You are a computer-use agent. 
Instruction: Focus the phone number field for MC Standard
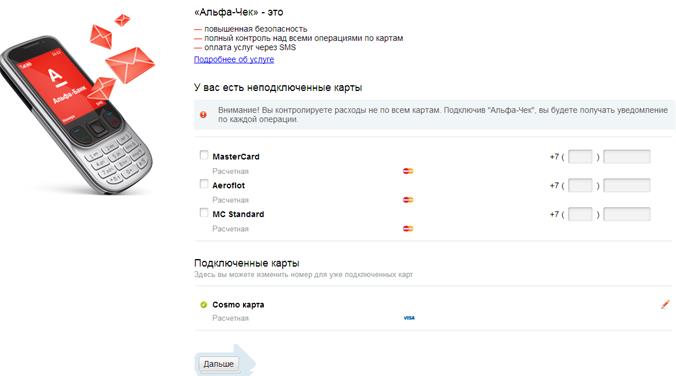pyautogui.click(x=627, y=214)
